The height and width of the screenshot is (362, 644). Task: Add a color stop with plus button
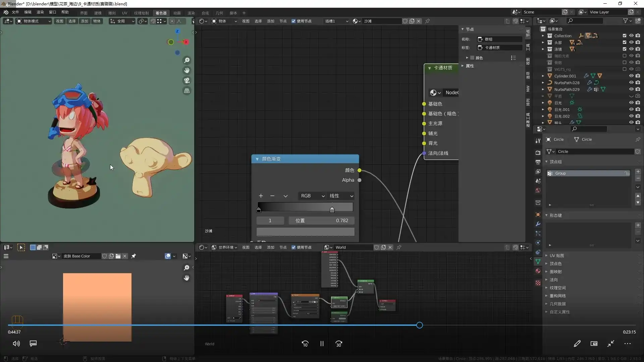(x=261, y=196)
